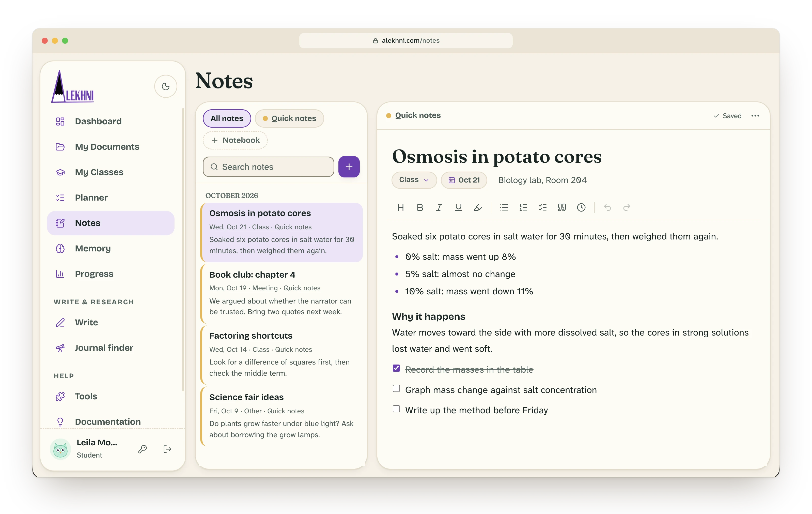Screen dimensions: 812x514
Task: Open the note's three-dot options menu
Action: click(755, 116)
